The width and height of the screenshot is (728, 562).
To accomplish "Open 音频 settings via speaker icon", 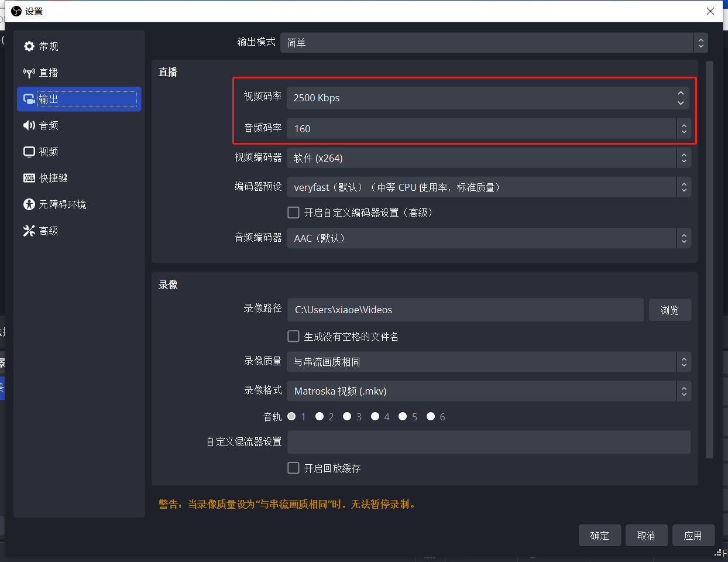I will [x=29, y=125].
